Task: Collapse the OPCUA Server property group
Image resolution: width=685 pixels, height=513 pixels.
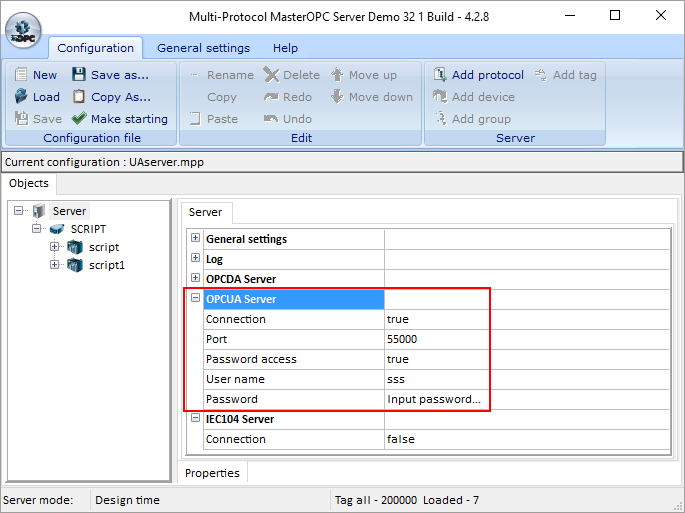Action: coord(196,298)
